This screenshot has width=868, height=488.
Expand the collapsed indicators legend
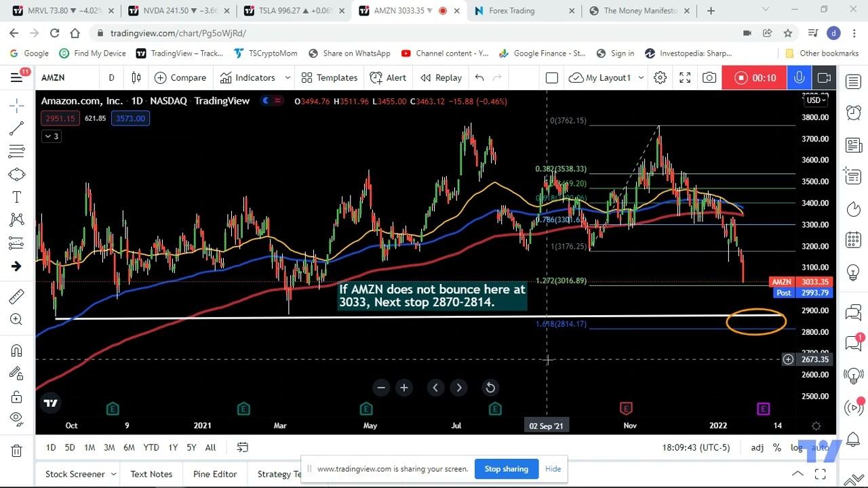[x=51, y=136]
